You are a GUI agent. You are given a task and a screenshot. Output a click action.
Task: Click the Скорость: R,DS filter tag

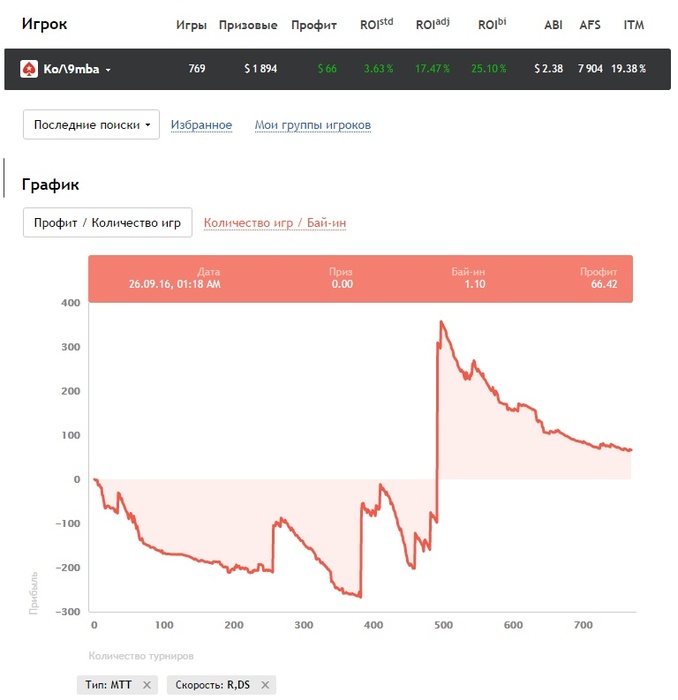point(212,685)
